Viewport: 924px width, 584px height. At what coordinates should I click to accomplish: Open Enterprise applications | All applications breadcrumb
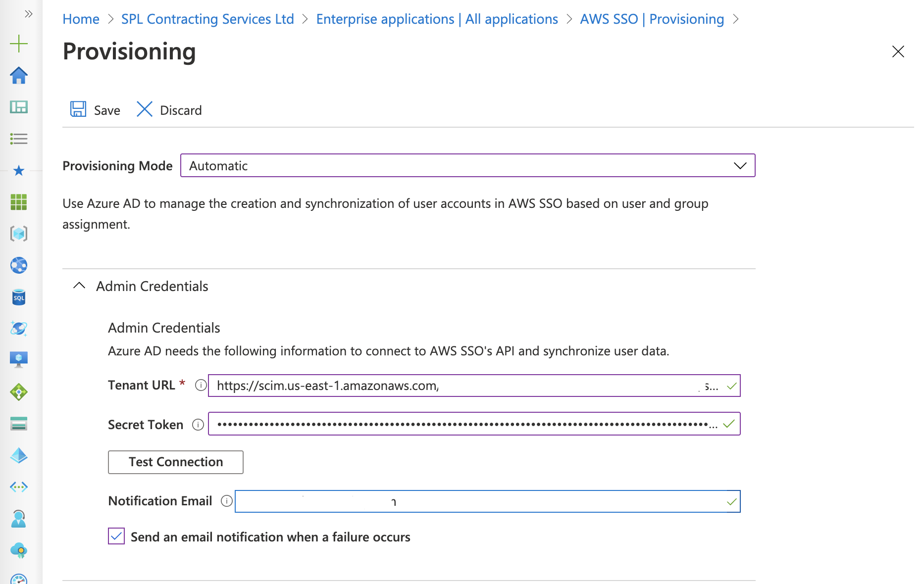(x=437, y=19)
